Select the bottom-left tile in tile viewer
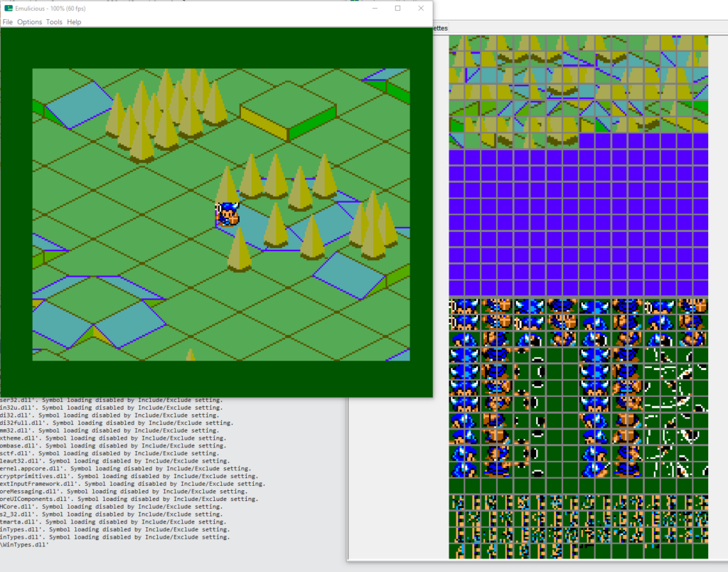This screenshot has height=572, width=728. 457,551
